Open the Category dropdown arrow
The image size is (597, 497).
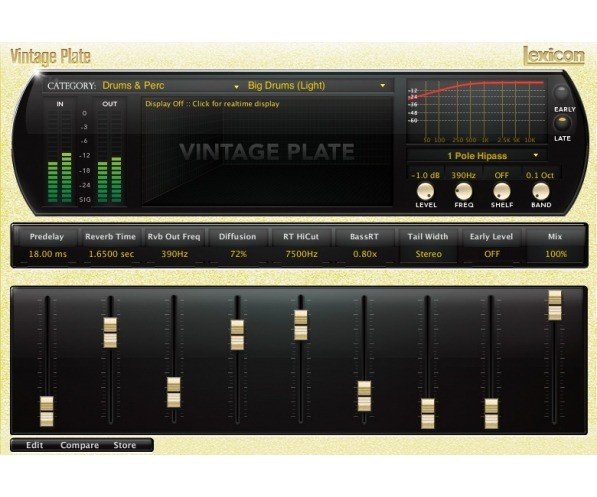tap(236, 87)
